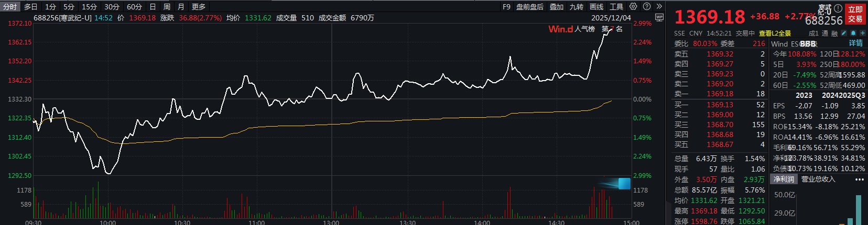Select the 营业总收入 revenue tab
The width and height of the screenshot is (868, 225).
coord(818,179)
